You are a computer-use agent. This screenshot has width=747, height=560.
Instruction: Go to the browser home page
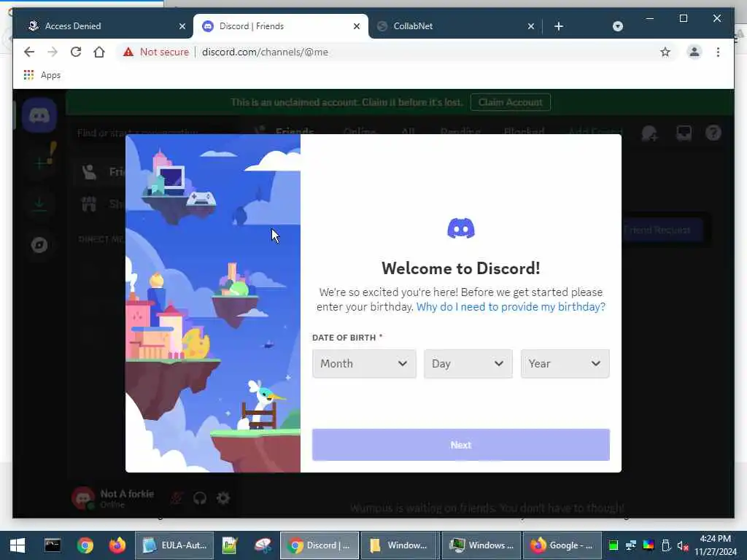click(99, 52)
